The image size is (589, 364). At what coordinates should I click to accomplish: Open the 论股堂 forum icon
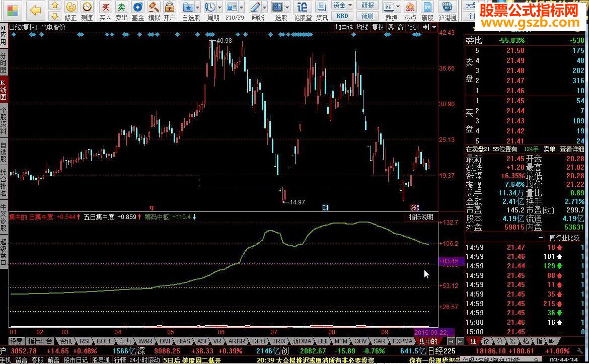(303, 11)
